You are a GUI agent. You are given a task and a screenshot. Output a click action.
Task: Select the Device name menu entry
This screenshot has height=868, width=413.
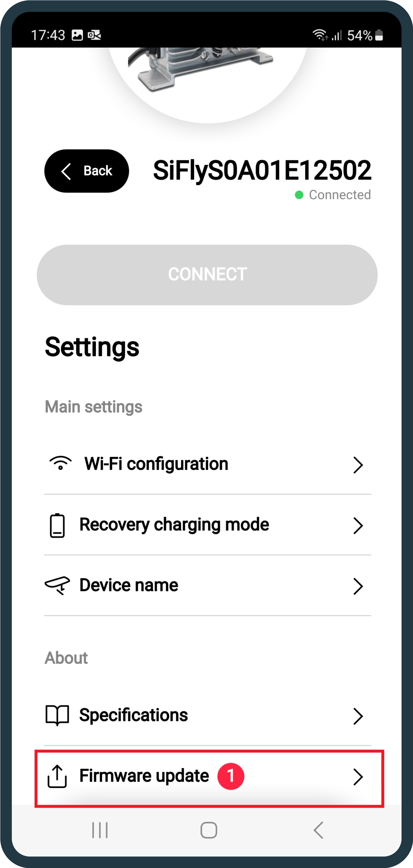(207, 586)
